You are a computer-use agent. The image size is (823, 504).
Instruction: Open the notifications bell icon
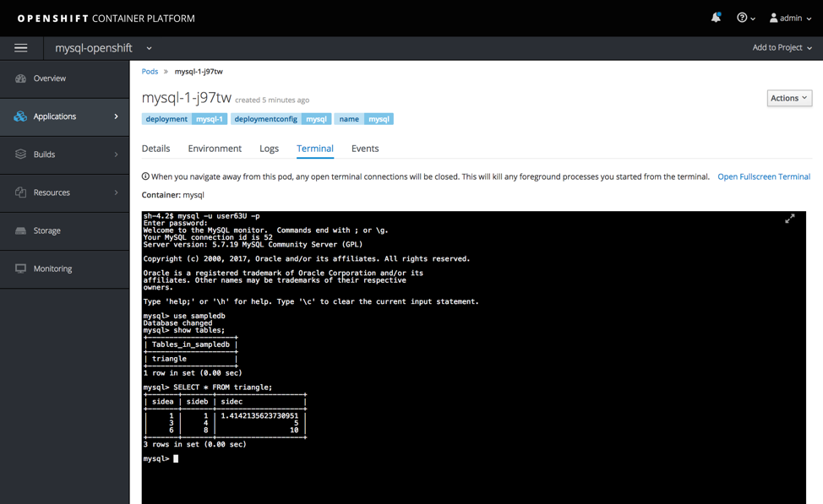[x=716, y=17]
